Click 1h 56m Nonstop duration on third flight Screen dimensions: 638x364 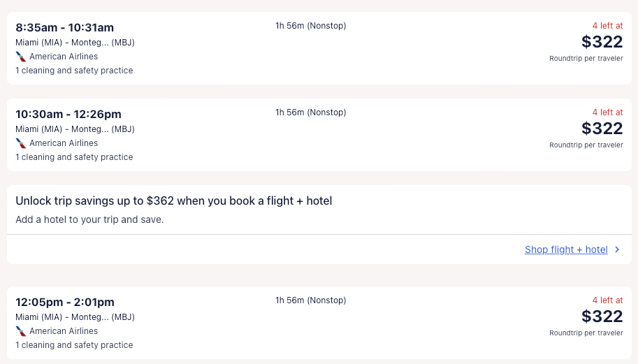click(310, 300)
